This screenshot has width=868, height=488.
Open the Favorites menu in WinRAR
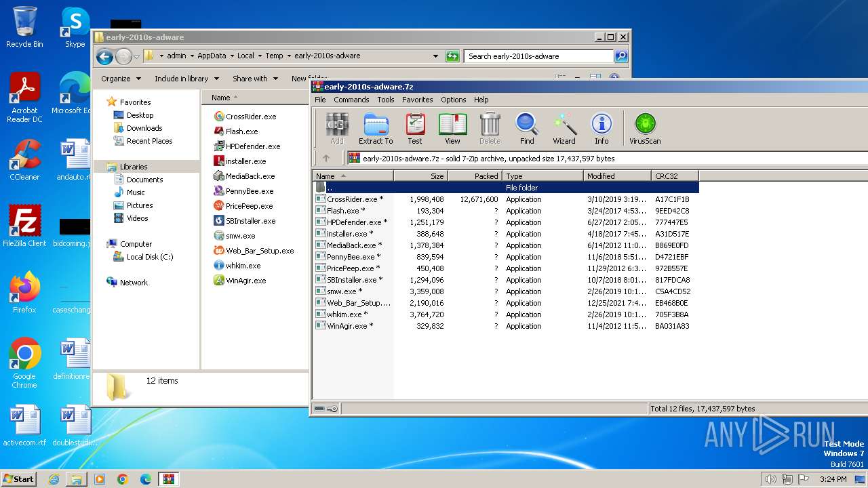coord(418,100)
